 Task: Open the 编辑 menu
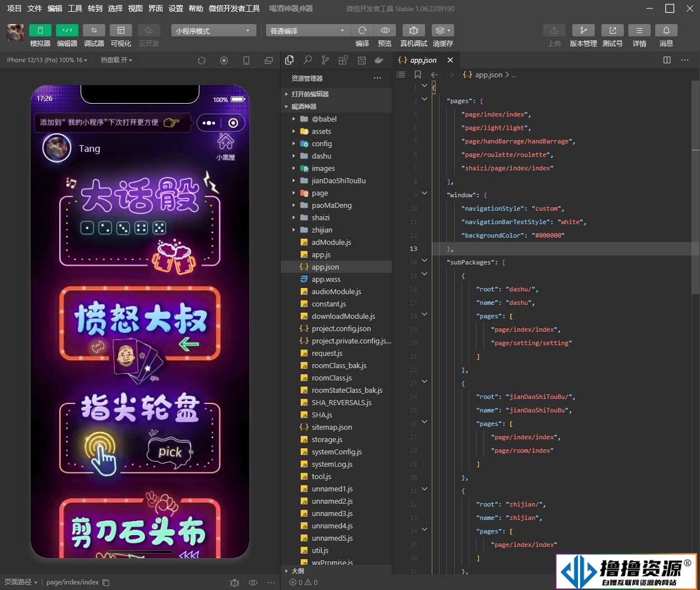pyautogui.click(x=55, y=8)
